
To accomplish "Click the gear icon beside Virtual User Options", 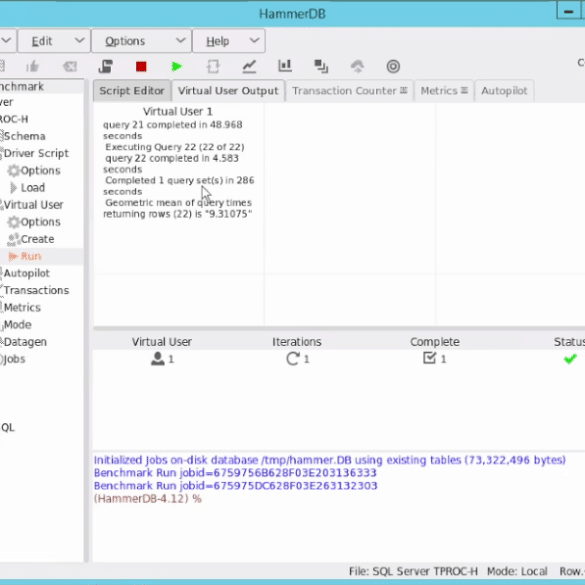I will coord(13,222).
